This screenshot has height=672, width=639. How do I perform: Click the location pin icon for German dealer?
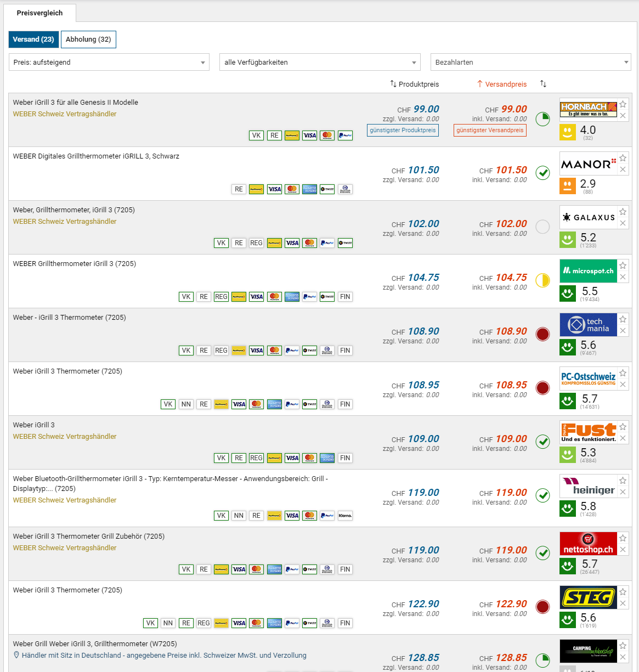16,655
